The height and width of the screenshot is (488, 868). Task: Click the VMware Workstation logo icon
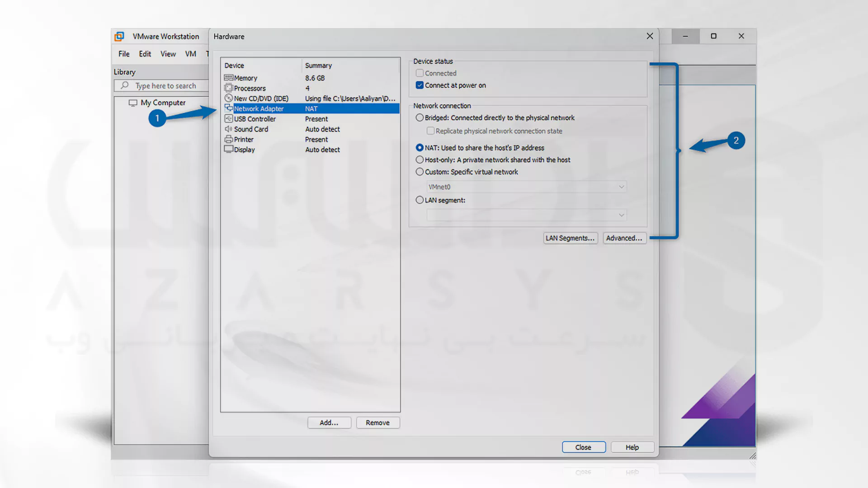pos(119,36)
